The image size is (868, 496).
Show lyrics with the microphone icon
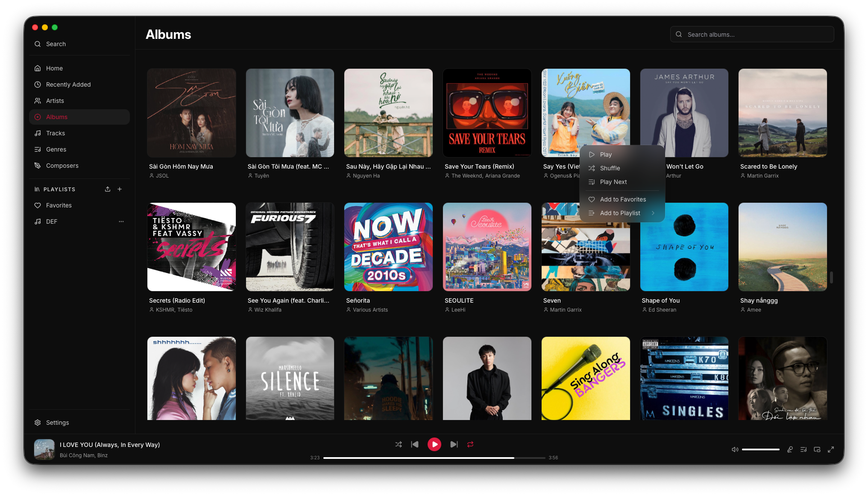pyautogui.click(x=790, y=449)
